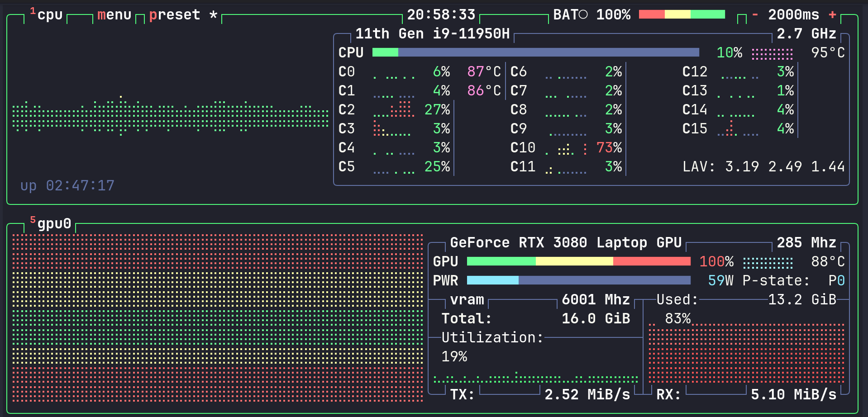
Task: Click the vram section label
Action: (x=467, y=300)
